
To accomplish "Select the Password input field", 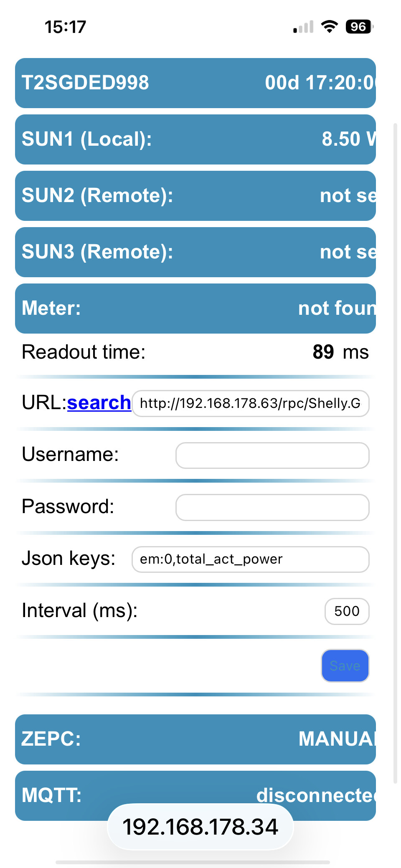I will click(x=272, y=507).
